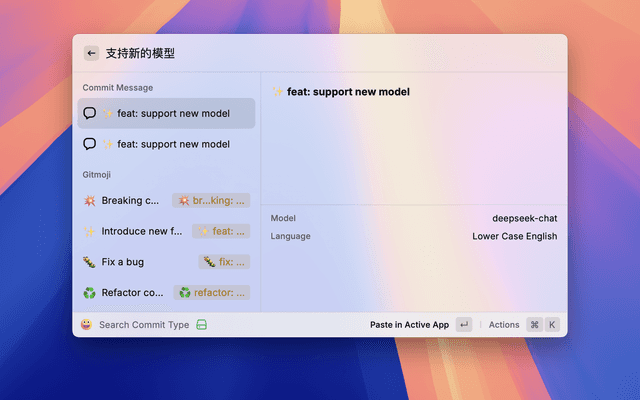Click the speech bubble icon on the second commit message

click(90, 144)
